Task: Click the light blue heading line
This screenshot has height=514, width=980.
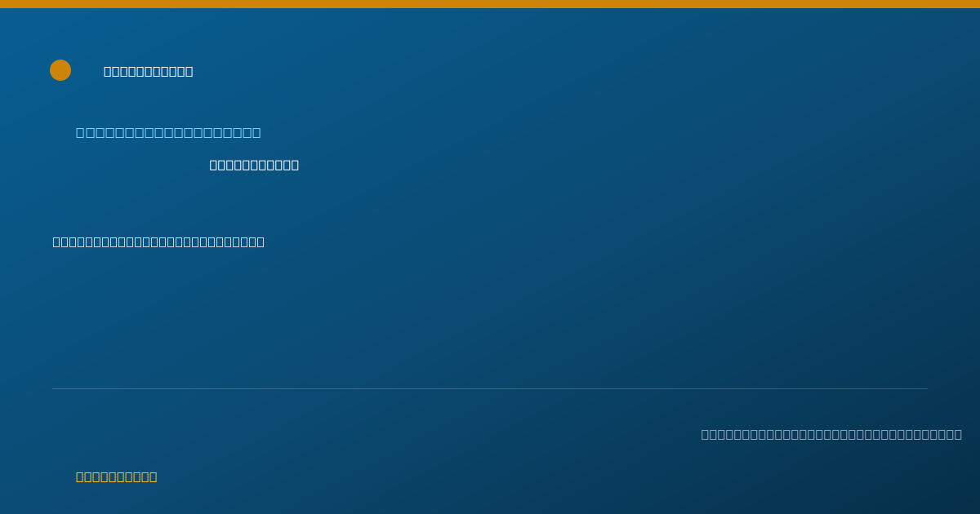Action: 168,133
